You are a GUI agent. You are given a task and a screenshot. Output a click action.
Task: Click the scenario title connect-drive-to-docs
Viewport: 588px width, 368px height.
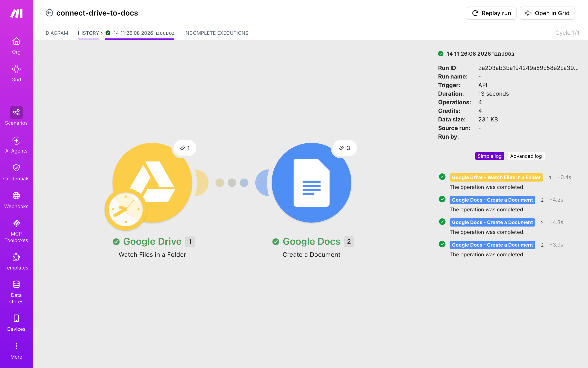[97, 13]
